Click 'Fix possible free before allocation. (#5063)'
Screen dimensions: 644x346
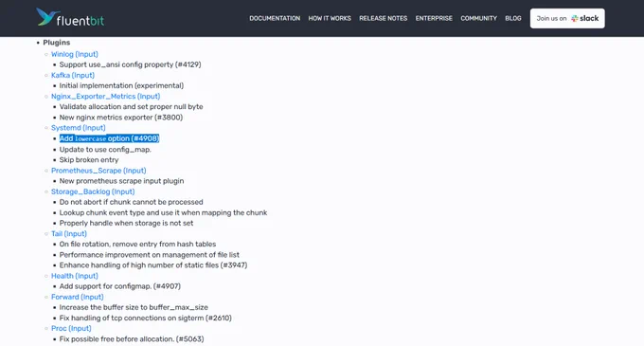point(132,339)
